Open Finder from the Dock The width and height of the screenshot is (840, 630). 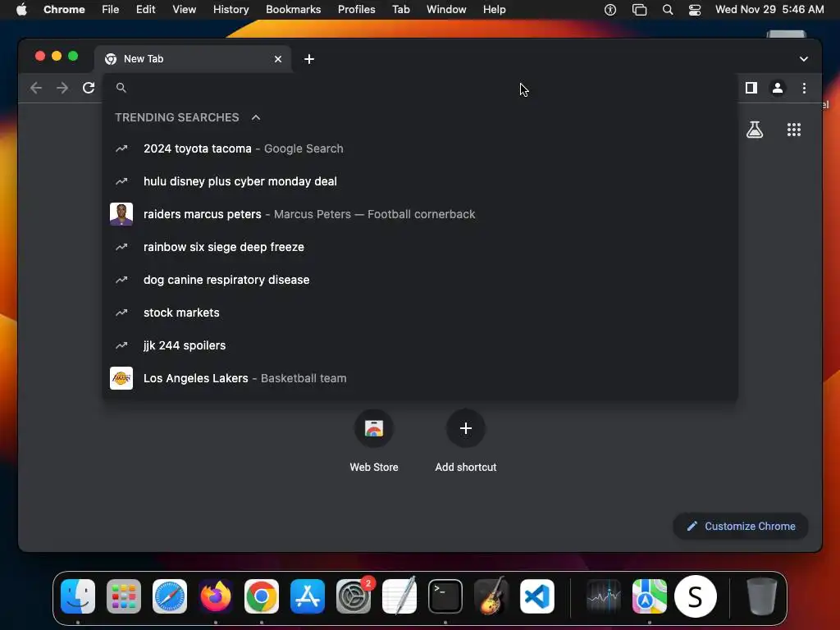(x=78, y=596)
